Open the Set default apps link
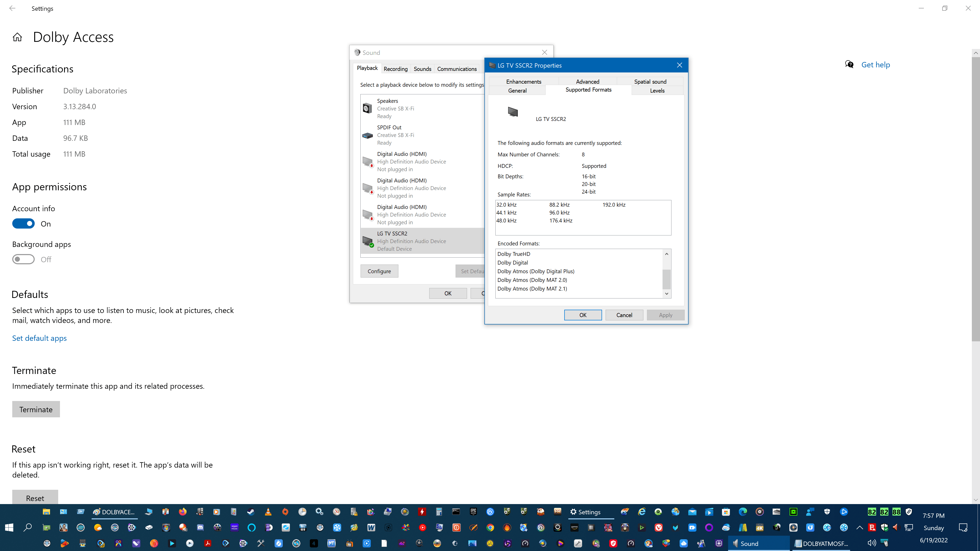 [x=39, y=338]
